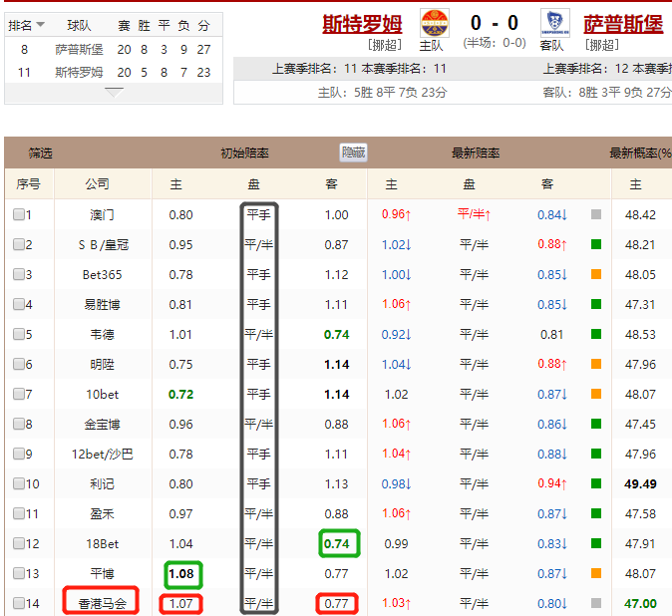Check the box for row 1 澳门
Viewport: 672px width, 616px height.
(19, 214)
